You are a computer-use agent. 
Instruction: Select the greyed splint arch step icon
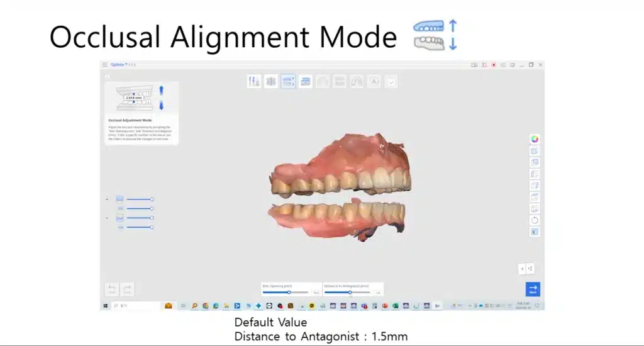(x=357, y=81)
